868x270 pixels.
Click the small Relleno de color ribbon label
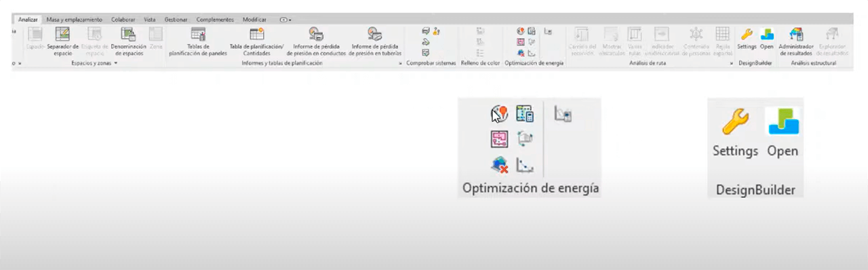[x=480, y=63]
